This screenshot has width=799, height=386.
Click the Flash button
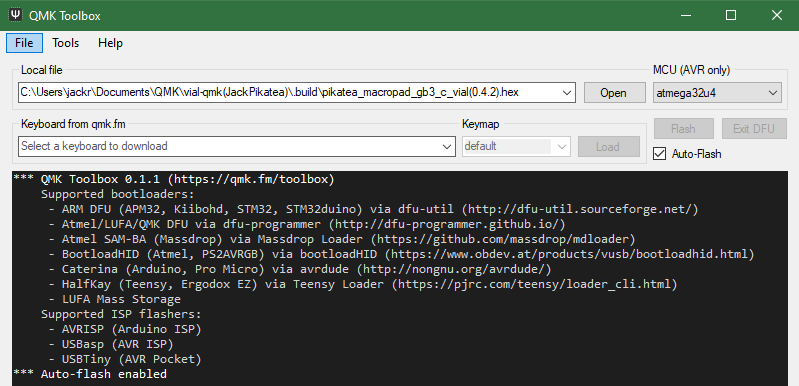tap(683, 129)
